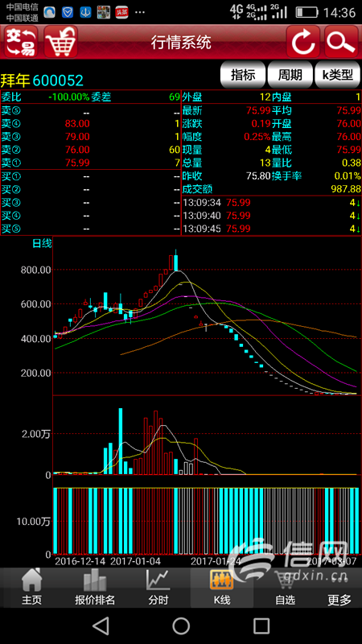Screen dimensions: 362x644
Task: Tap the 2016-12-14 date label
Action: [80, 560]
